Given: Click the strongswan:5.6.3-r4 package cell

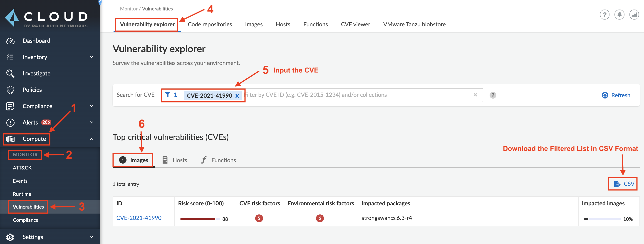Looking at the screenshot, I should pos(387,218).
